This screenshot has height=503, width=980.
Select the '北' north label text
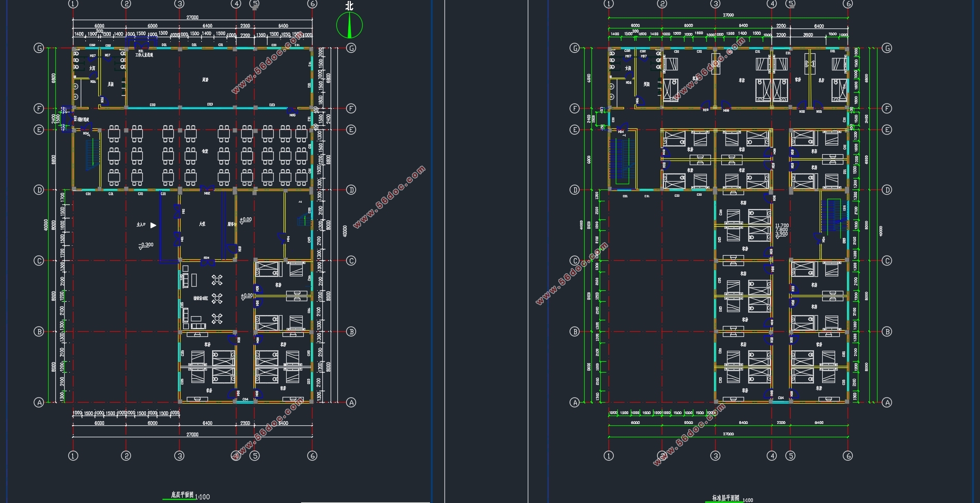click(x=350, y=6)
